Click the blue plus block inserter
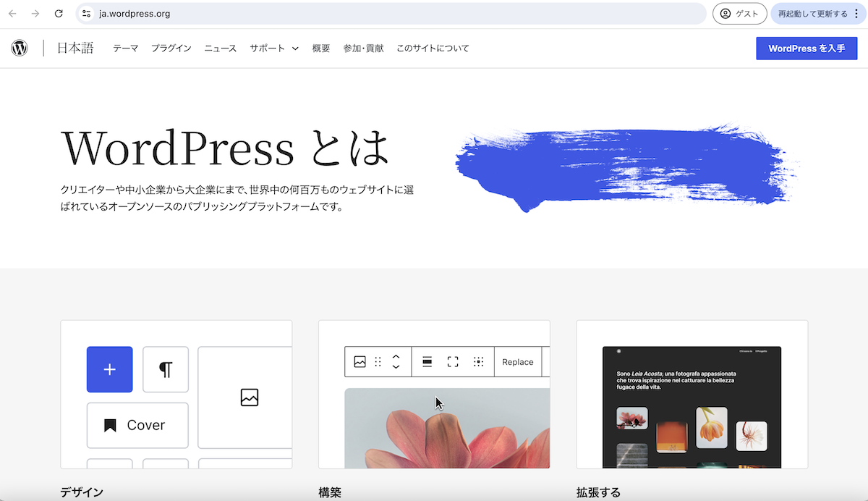 click(109, 369)
